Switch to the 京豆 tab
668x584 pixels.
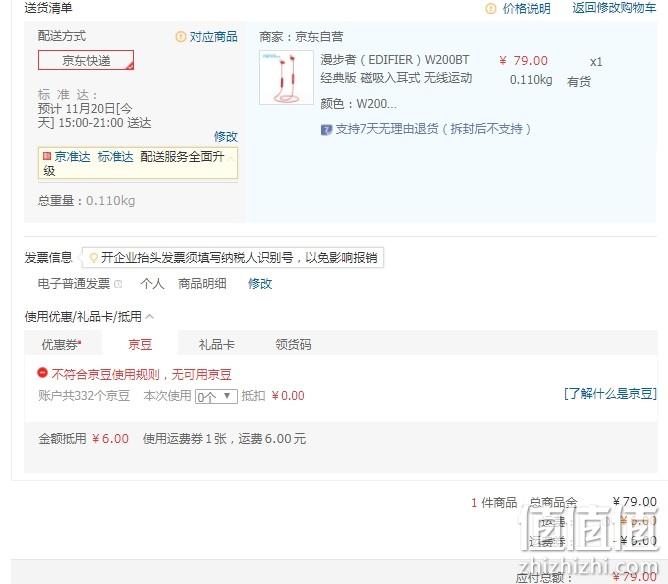point(140,344)
